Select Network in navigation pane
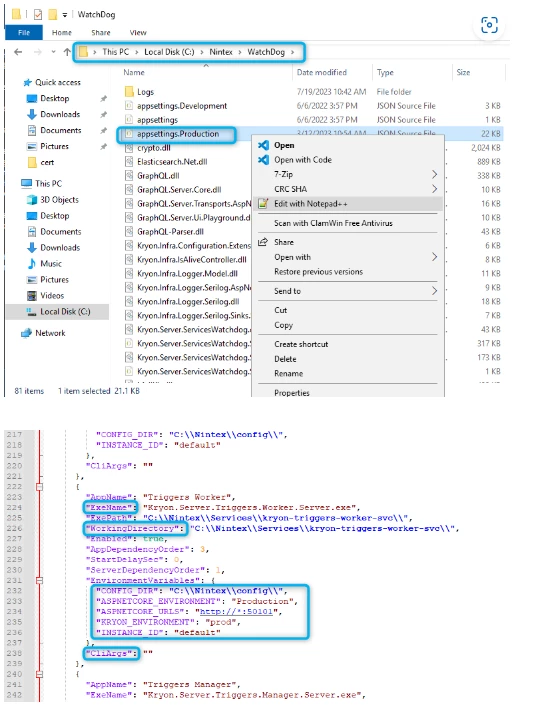Screen dimensions: 551x716 click(x=50, y=333)
